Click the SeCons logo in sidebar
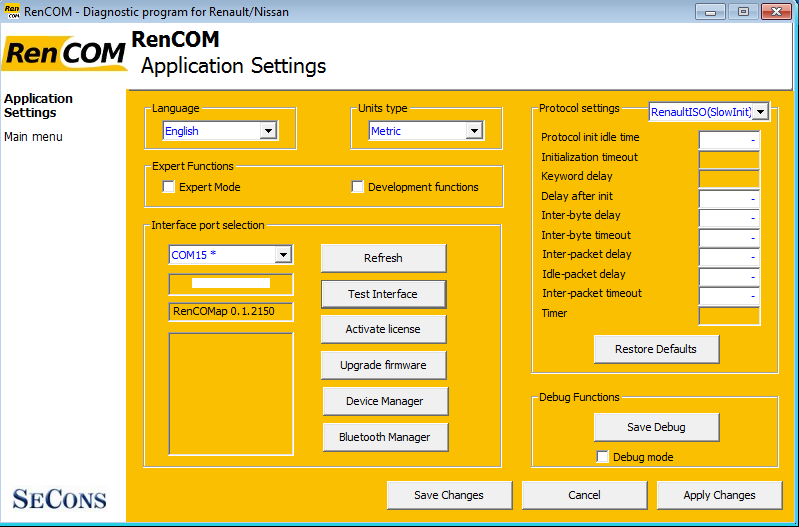Screen dimensions: 799x527 point(60,499)
